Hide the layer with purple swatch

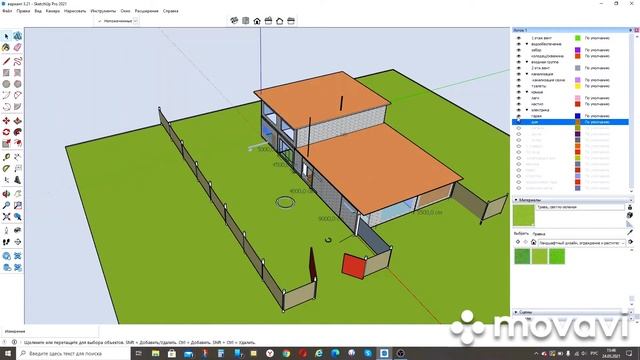pos(519,50)
